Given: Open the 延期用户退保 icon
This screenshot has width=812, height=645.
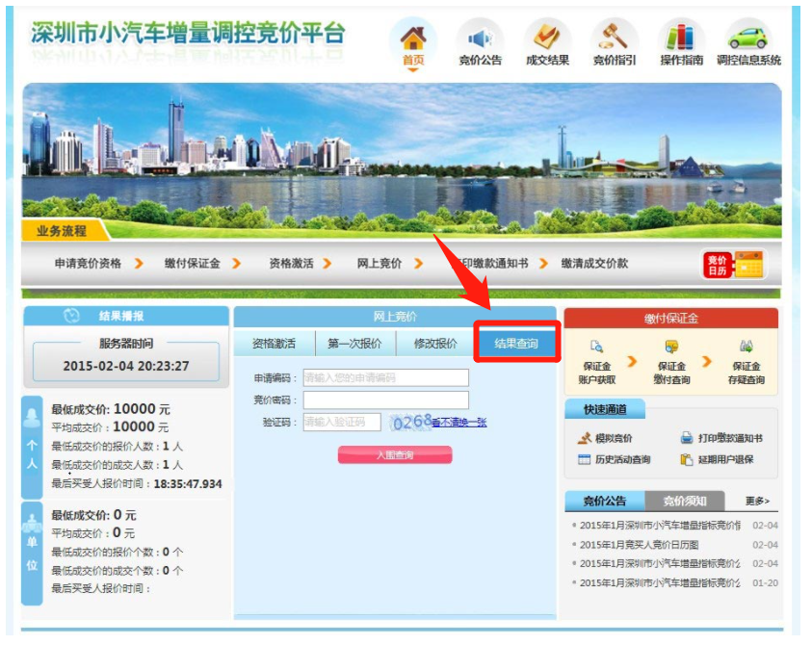Looking at the screenshot, I should pos(688,460).
